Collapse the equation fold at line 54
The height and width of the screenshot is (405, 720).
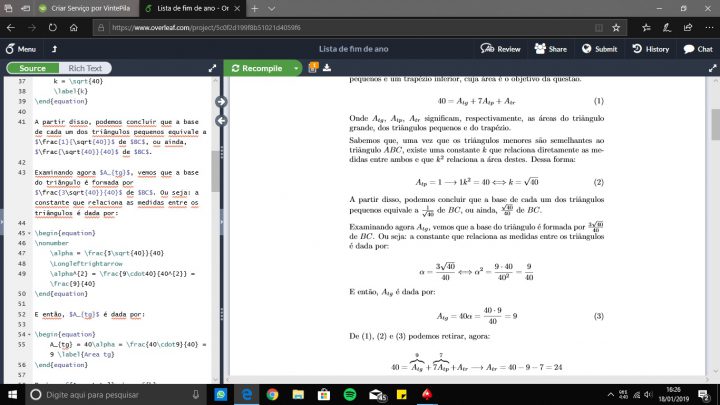coord(29,334)
